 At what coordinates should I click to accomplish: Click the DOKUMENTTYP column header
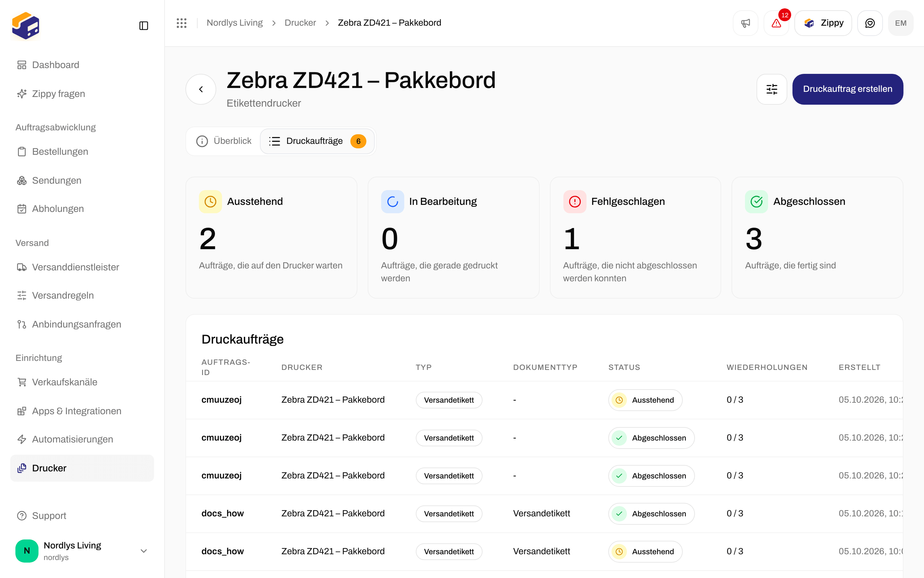pyautogui.click(x=545, y=367)
